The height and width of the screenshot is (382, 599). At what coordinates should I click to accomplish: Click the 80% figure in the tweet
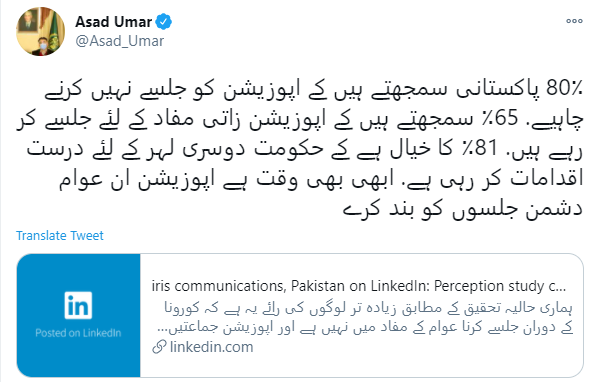point(564,88)
